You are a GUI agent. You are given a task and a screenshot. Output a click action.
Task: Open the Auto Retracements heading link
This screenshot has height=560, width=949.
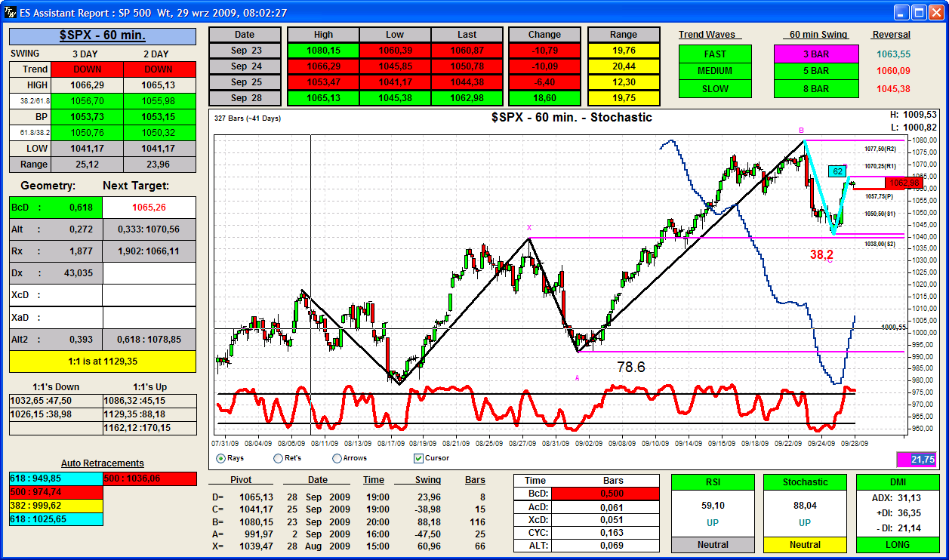[103, 463]
